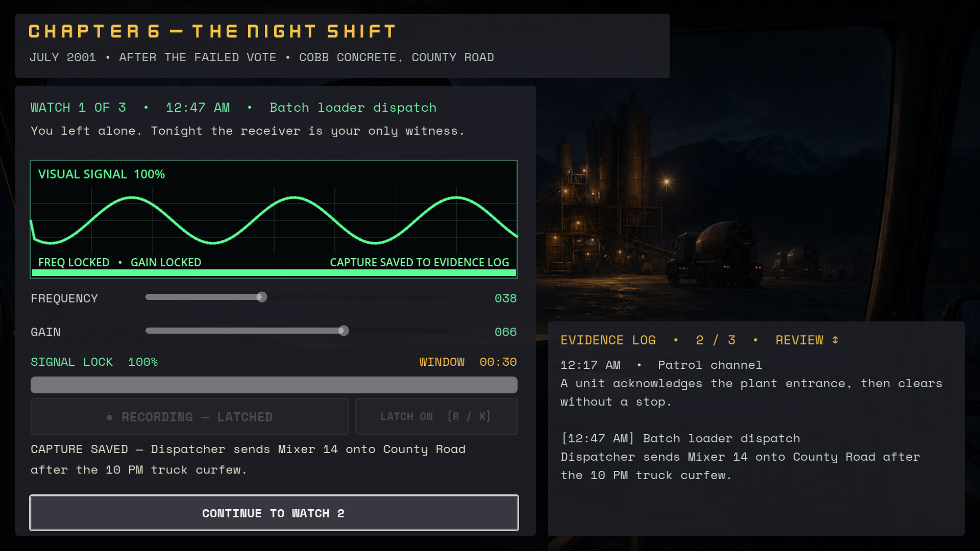Click the visual signal waveform display
The image size is (980, 551).
[274, 219]
